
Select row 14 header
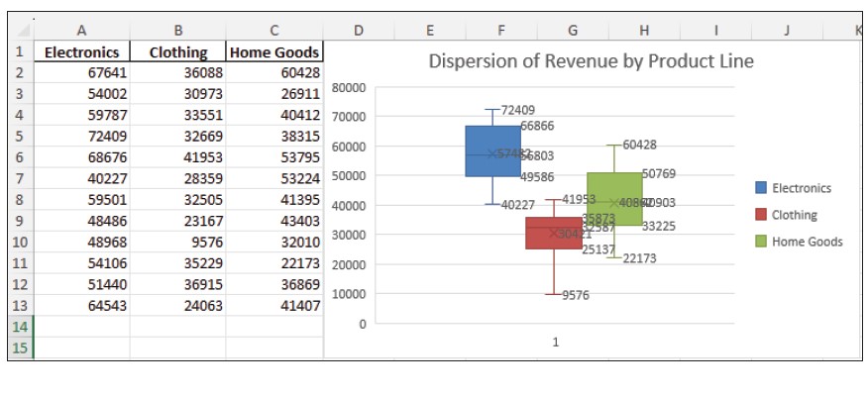coord(20,326)
